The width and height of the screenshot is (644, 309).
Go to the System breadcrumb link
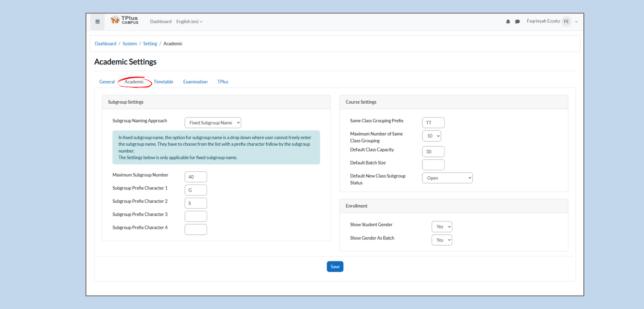pos(130,44)
